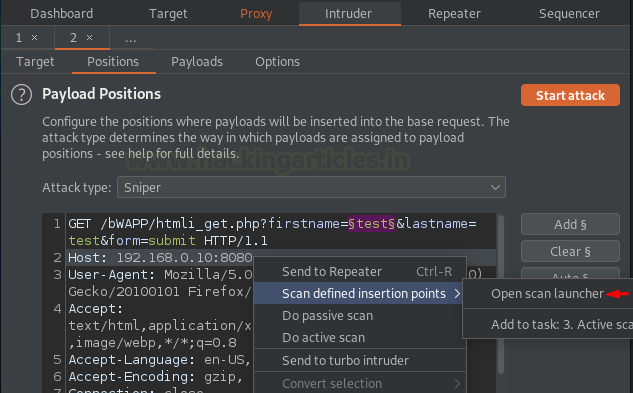Close Intruder tab number 2
Viewport: 633px width, 393px height.
tap(90, 38)
